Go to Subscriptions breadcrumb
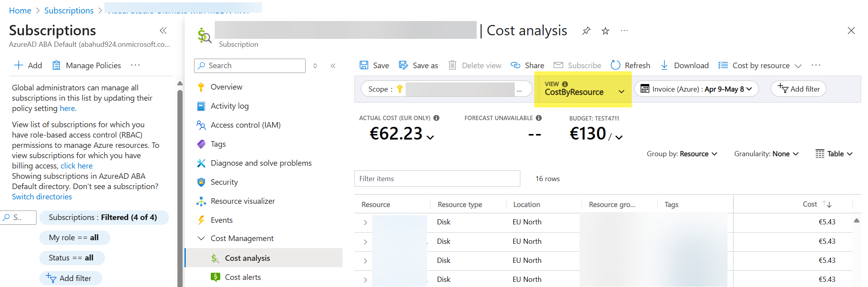This screenshot has height=287, width=868. (x=69, y=11)
